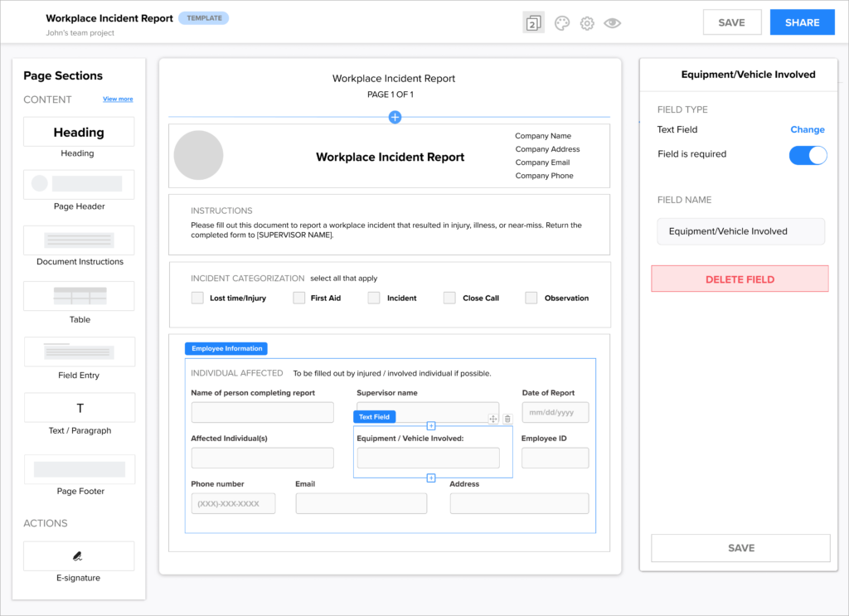Toggle the preview eye icon

point(612,23)
